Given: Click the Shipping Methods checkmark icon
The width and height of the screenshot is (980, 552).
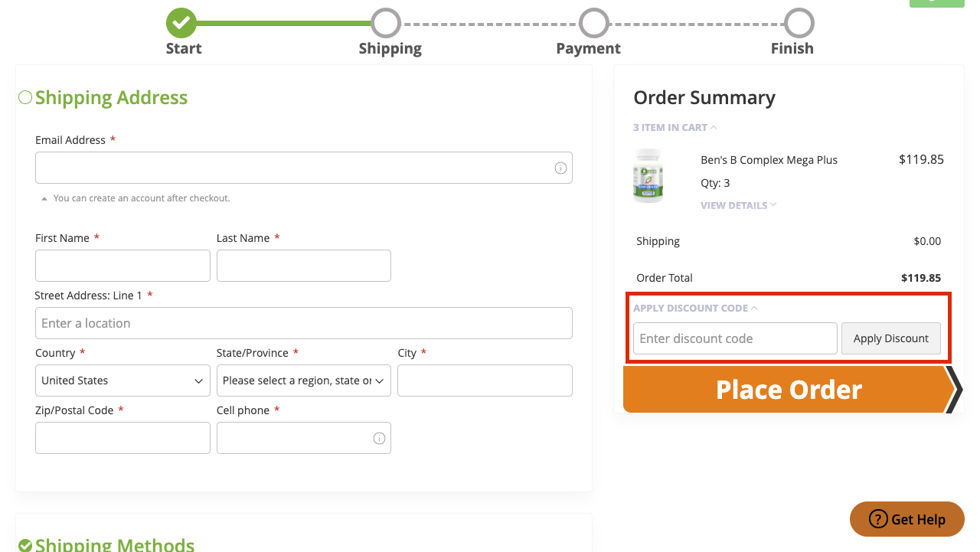Looking at the screenshot, I should pos(25,545).
